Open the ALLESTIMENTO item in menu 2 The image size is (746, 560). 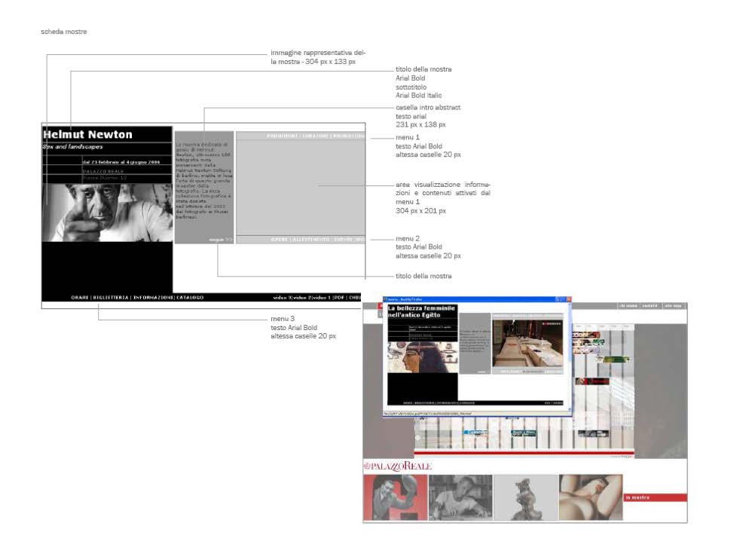pyautogui.click(x=310, y=240)
